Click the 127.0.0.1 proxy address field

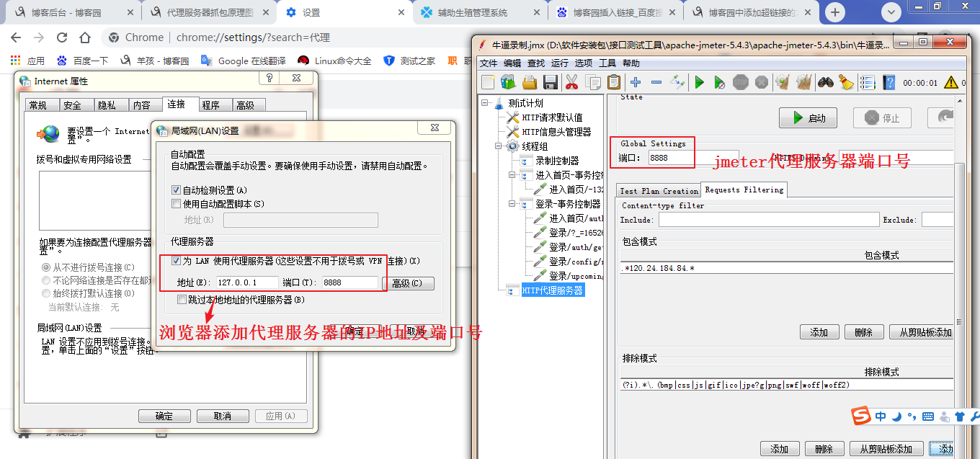click(x=247, y=283)
